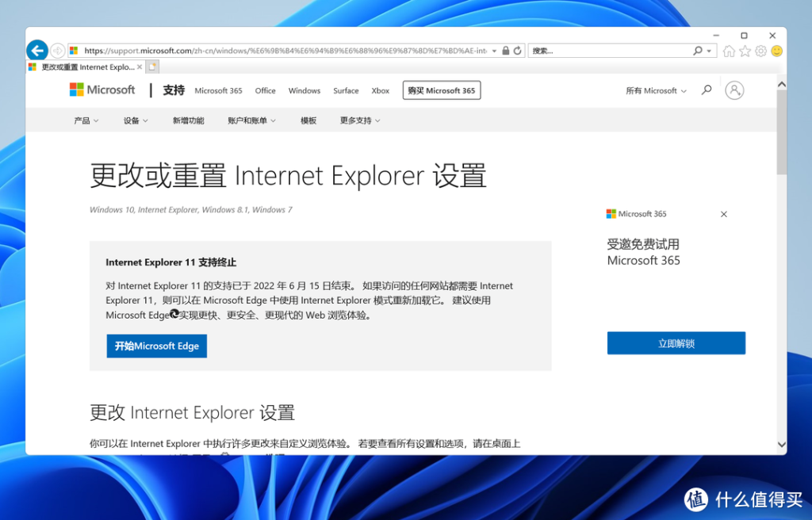The image size is (812, 520).
Task: Expand the search engine dropdown arrow
Action: tap(708, 50)
